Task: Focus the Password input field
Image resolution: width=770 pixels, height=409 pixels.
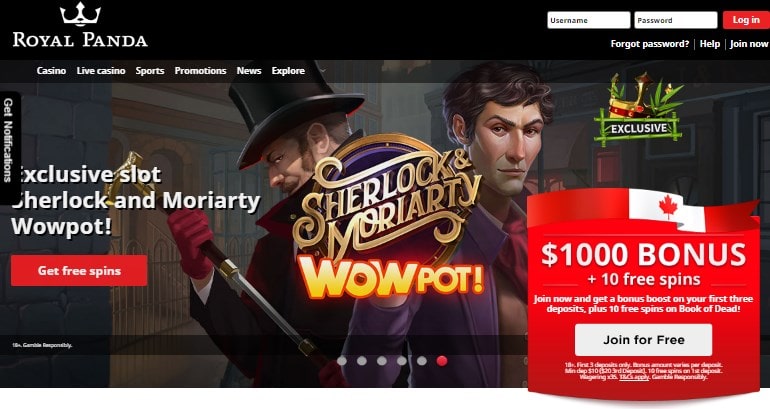Action: point(676,20)
